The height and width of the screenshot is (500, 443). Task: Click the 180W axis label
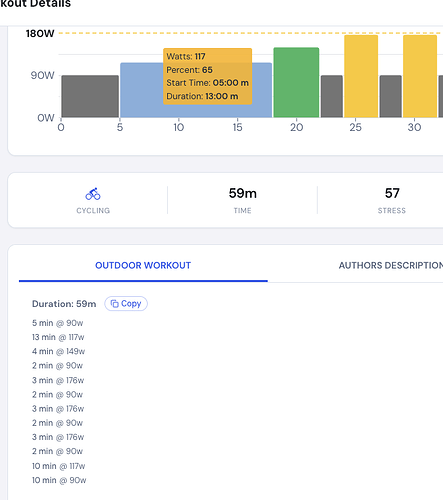coord(40,33)
